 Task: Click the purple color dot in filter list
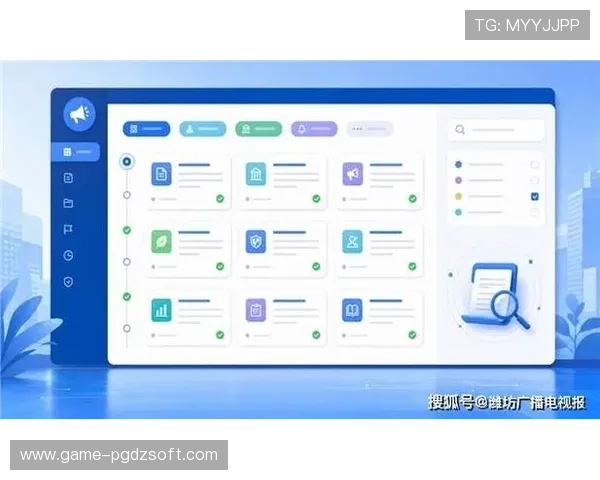click(458, 180)
